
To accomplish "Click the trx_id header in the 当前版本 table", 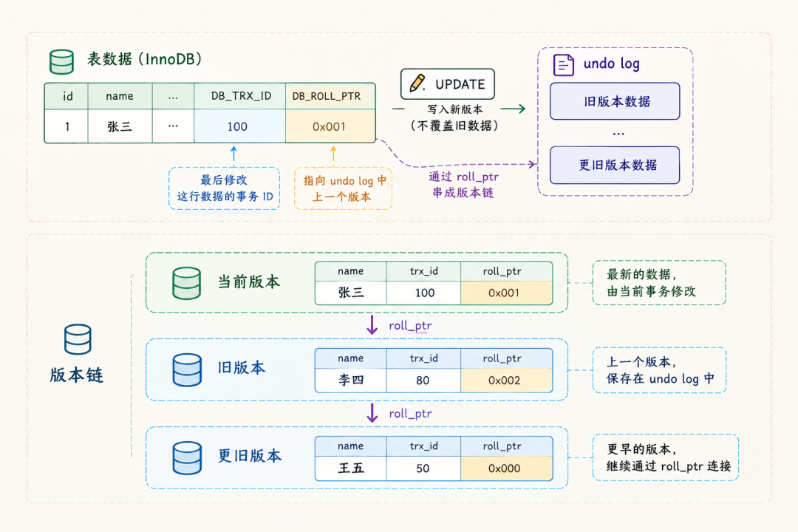I will click(x=423, y=271).
